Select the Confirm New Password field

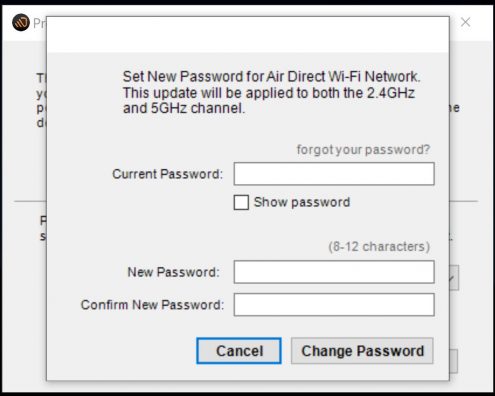point(334,305)
